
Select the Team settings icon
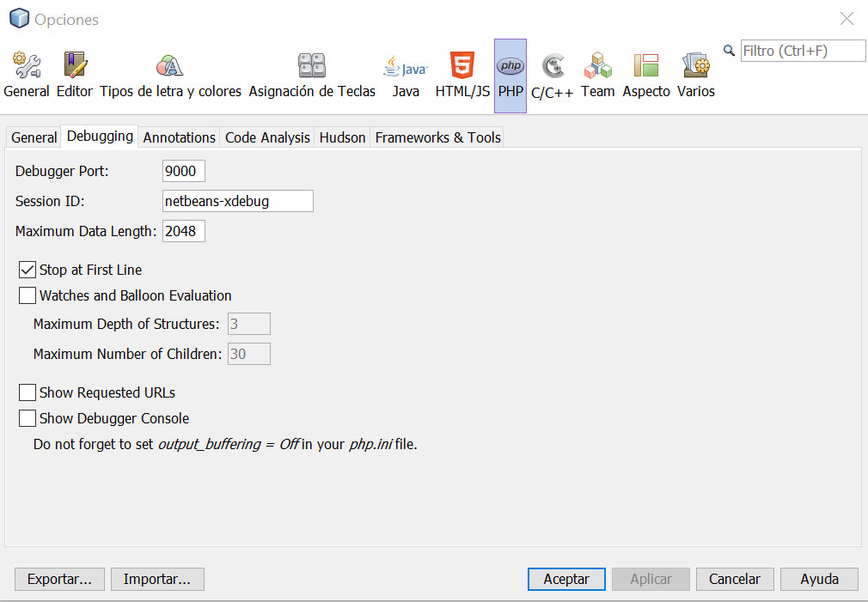(x=596, y=73)
